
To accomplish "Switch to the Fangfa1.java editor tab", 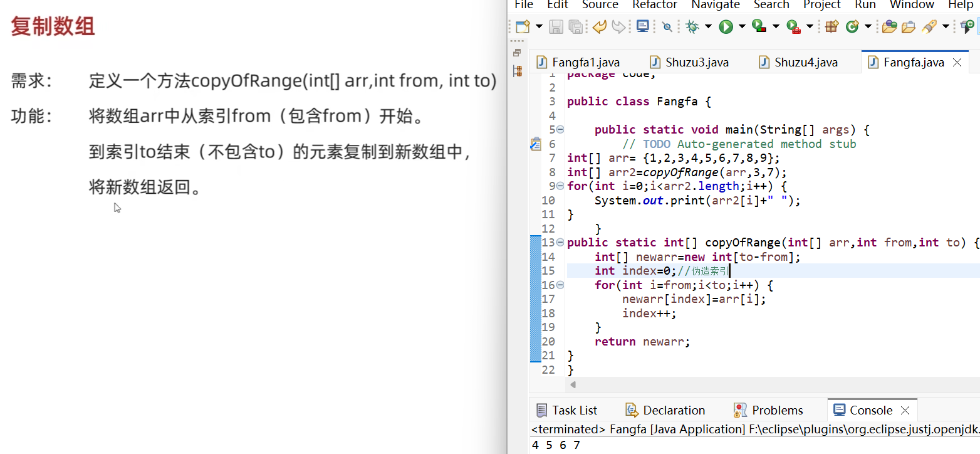I will point(578,62).
